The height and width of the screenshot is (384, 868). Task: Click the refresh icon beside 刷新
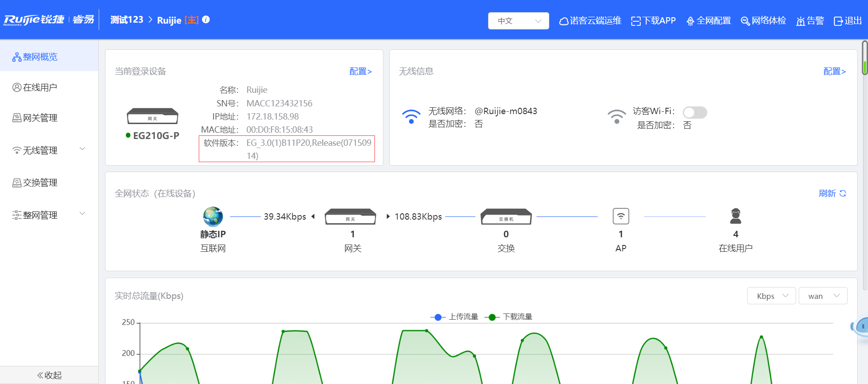click(843, 193)
